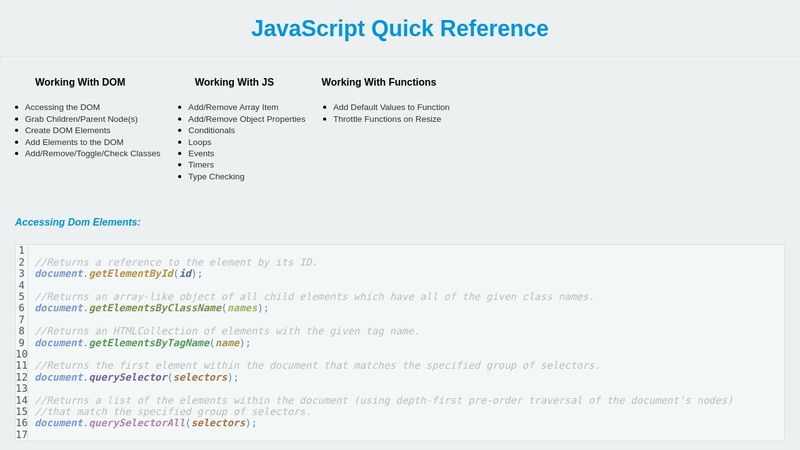Click the Working With DOM heading
Viewport: 800px width, 450px height.
[x=80, y=82]
